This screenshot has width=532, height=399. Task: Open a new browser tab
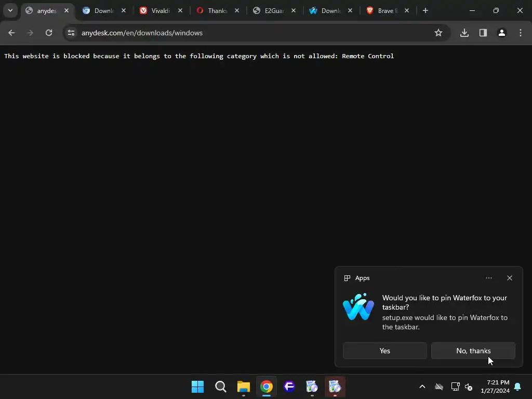(425, 11)
